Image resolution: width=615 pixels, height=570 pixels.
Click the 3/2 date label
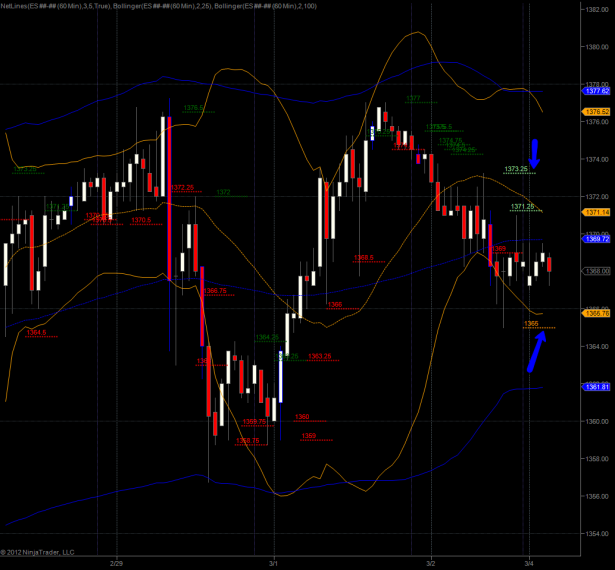(431, 563)
